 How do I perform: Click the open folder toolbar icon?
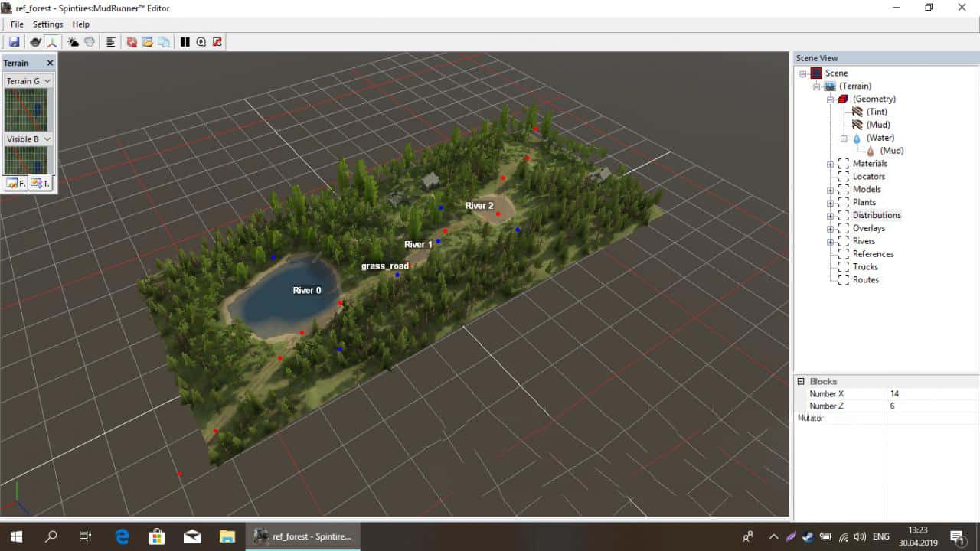point(148,42)
